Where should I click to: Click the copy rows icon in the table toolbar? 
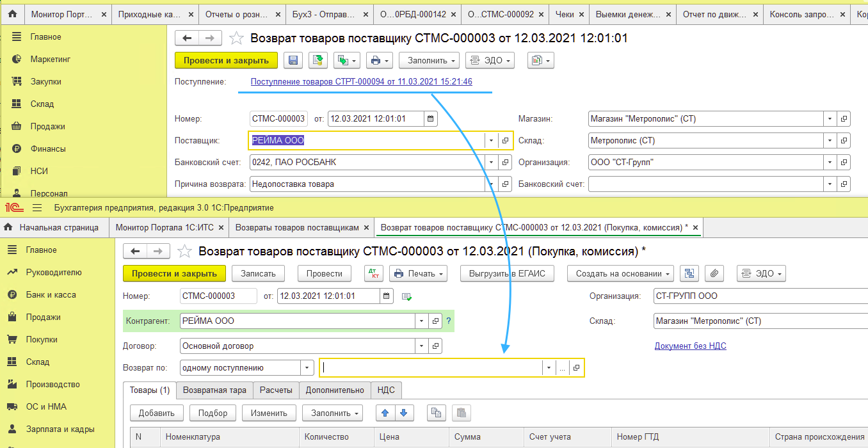tap(437, 413)
